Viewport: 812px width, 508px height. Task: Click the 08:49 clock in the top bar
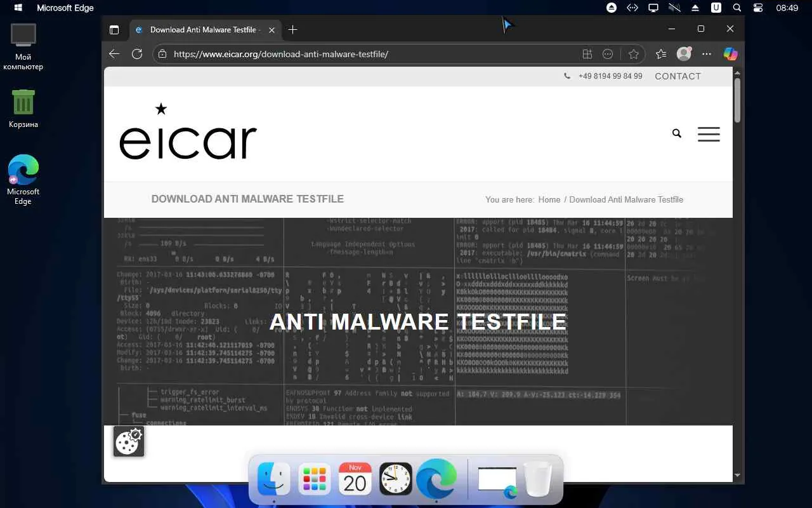tap(787, 8)
